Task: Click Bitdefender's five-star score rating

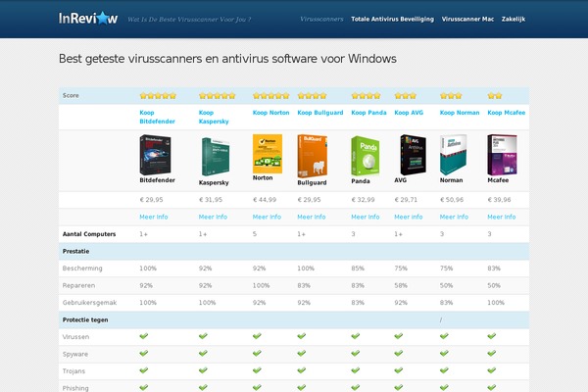Action: [158, 96]
